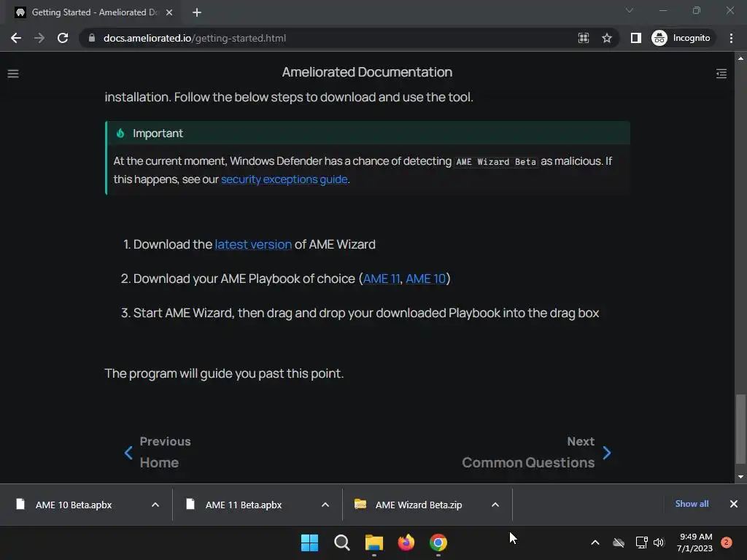Open the QR code icon in address bar

584,38
